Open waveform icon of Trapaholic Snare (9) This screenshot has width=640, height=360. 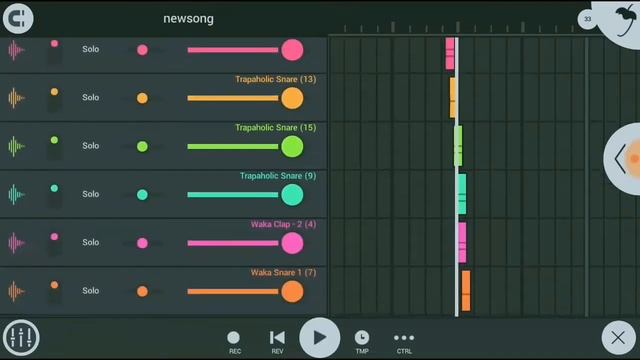(16, 194)
